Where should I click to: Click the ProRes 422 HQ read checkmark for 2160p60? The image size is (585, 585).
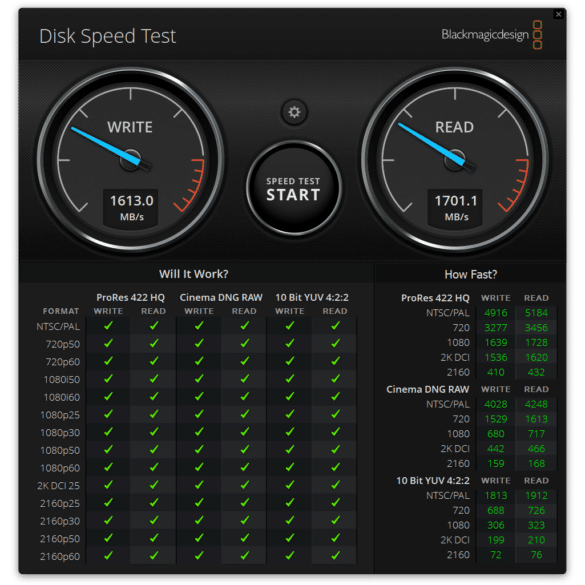coord(154,556)
